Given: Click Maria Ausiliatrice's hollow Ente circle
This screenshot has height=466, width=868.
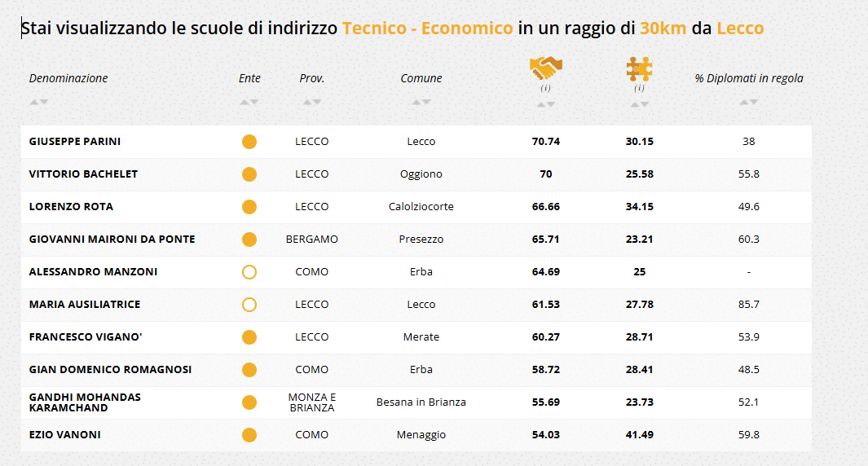Looking at the screenshot, I should pos(249,305).
